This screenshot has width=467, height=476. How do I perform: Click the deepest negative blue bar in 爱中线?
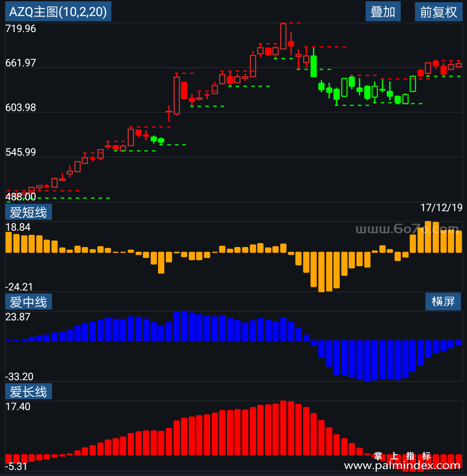[367, 361]
